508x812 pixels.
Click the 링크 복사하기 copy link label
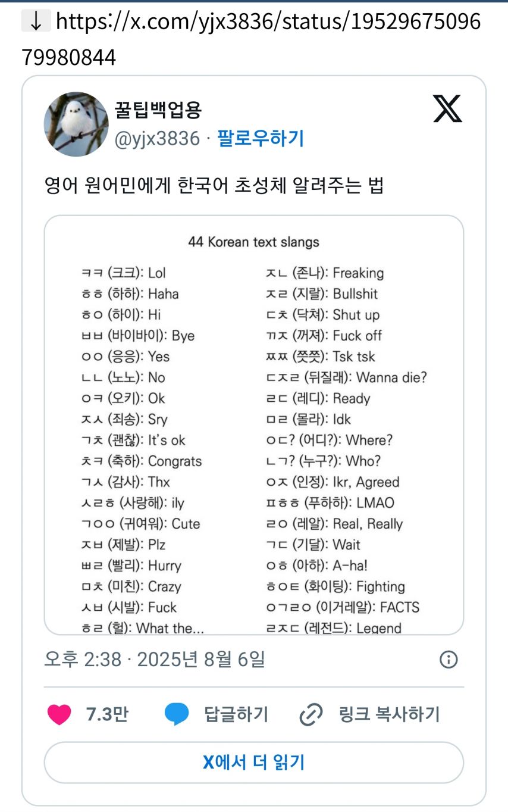click(x=389, y=714)
